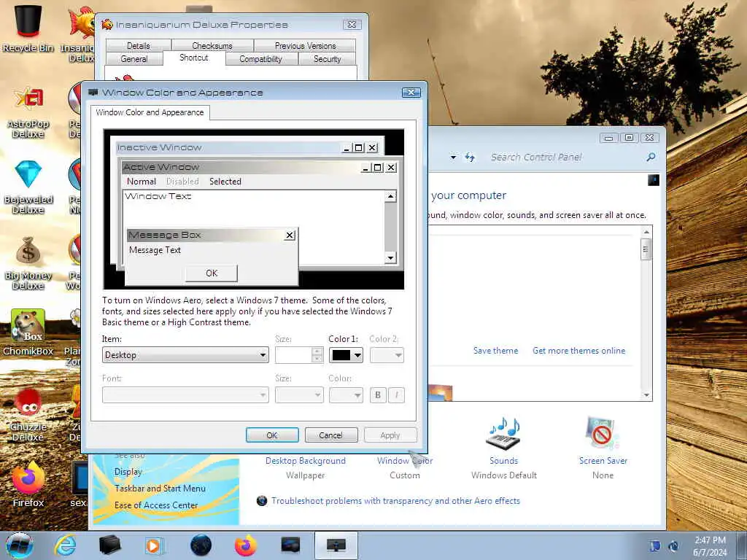Click the volume icon in system tray
Image resolution: width=747 pixels, height=560 pixels.
click(673, 546)
